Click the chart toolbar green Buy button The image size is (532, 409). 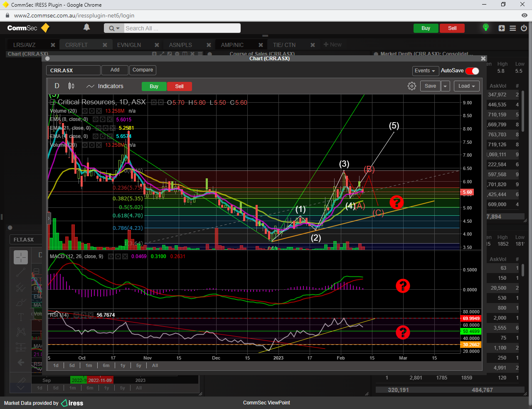tap(154, 86)
